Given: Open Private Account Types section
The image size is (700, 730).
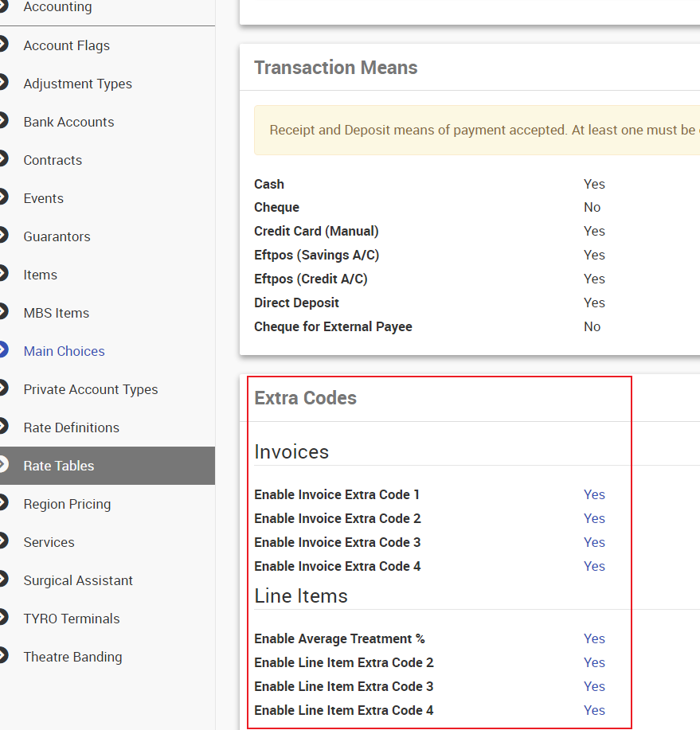Looking at the screenshot, I should [90, 389].
